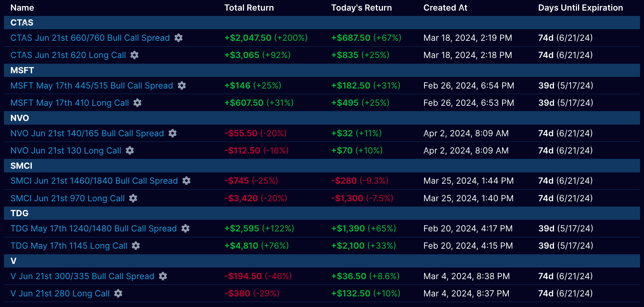Open TDG May 17th 1145 Long Call link
The width and height of the screenshot is (644, 307).
69,246
